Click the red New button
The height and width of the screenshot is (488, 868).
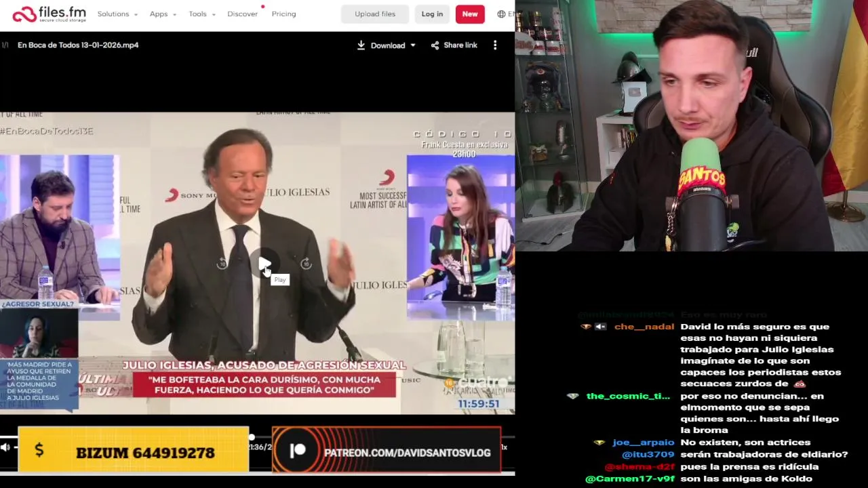pyautogui.click(x=470, y=14)
